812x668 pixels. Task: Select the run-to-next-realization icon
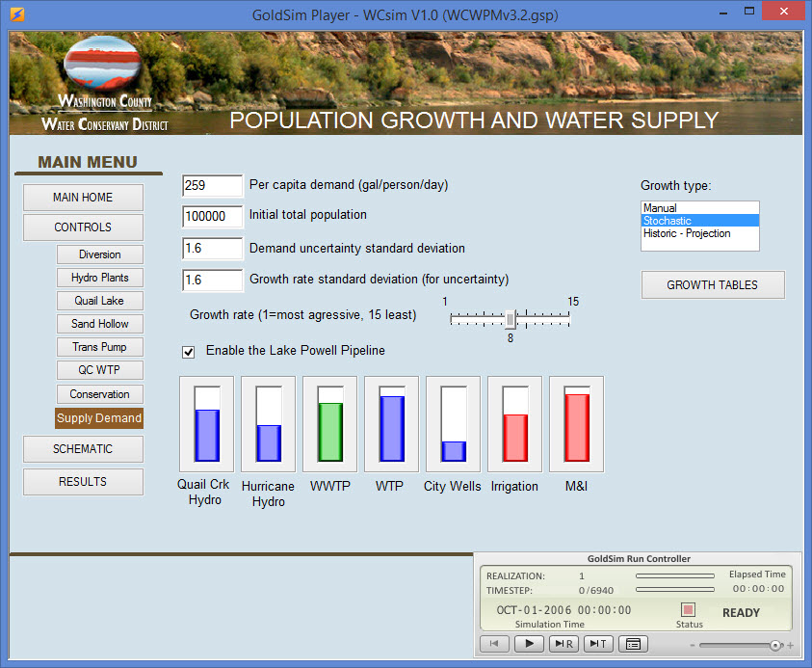(563, 643)
